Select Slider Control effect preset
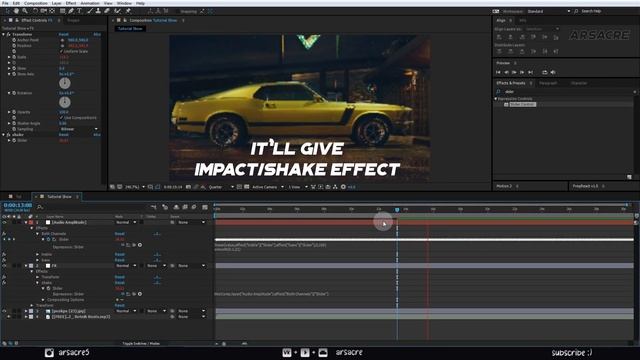This screenshot has height=360, width=640. (522, 104)
